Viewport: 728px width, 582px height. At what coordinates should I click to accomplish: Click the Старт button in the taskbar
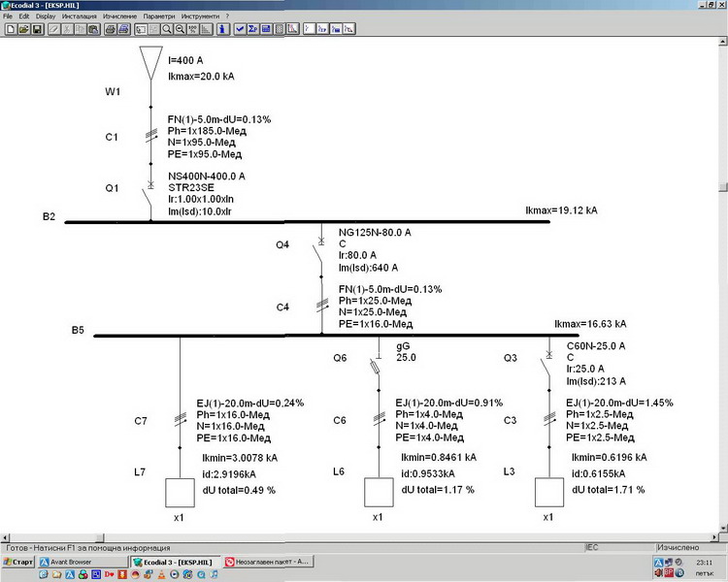[x=17, y=562]
